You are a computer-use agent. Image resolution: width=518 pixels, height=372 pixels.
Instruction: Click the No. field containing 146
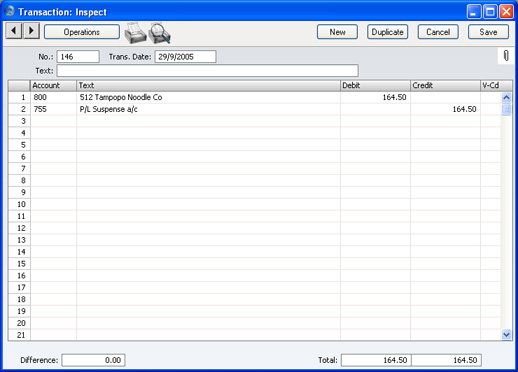78,57
